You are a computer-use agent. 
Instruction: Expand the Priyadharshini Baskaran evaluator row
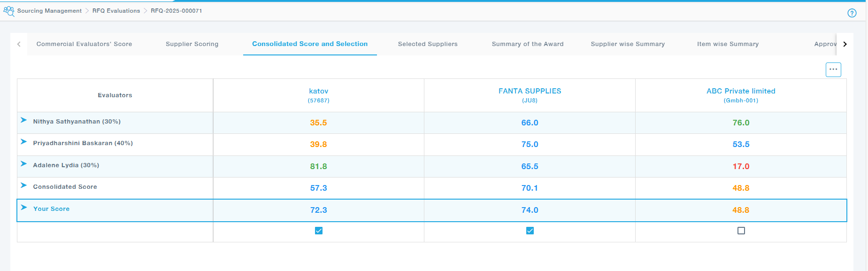point(24,142)
